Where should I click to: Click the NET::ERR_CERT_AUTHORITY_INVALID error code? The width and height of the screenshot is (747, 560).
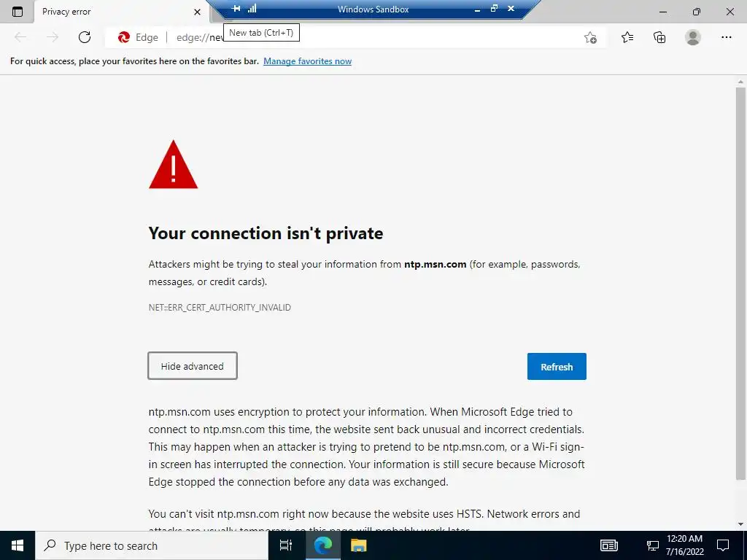click(x=220, y=307)
